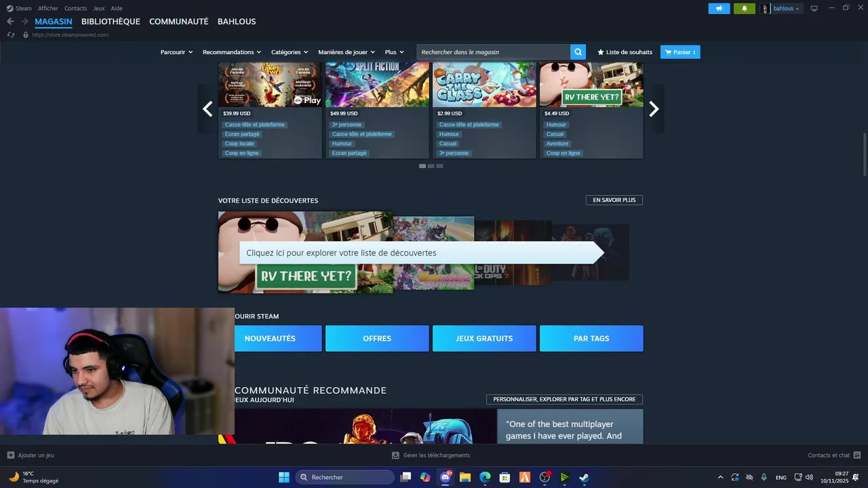868x488 pixels.
Task: Select the MAGASIN tab
Action: point(54,22)
